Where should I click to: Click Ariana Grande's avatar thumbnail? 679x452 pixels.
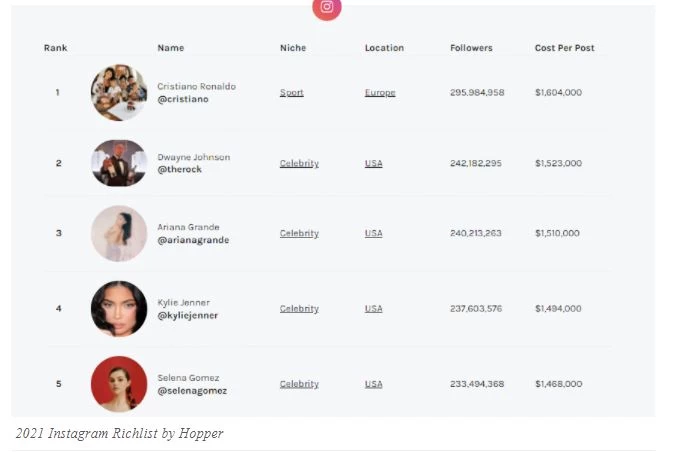(x=119, y=233)
